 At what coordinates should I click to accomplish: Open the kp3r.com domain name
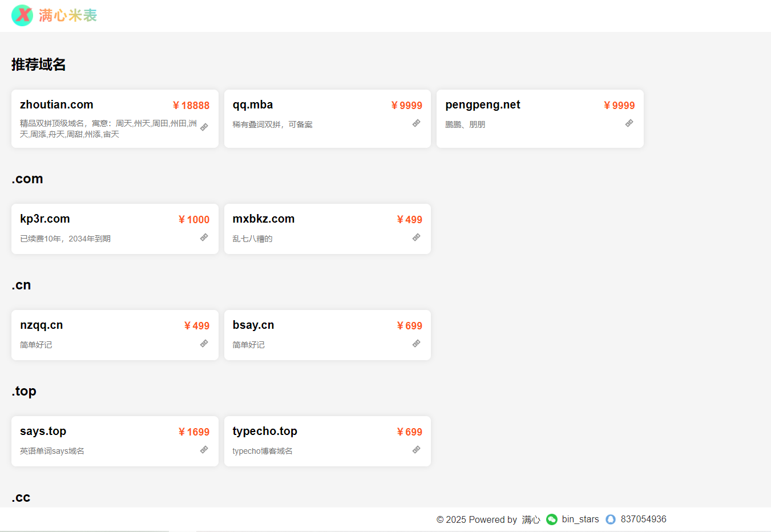coord(45,219)
